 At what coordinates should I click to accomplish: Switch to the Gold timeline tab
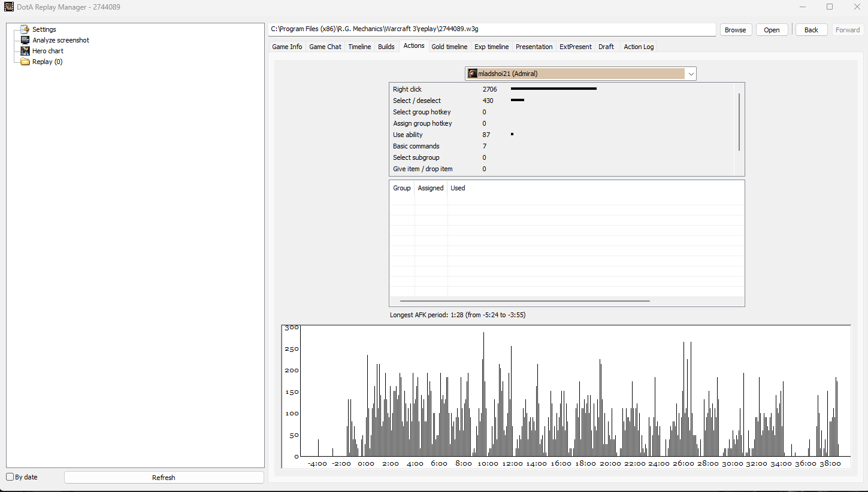tap(449, 47)
